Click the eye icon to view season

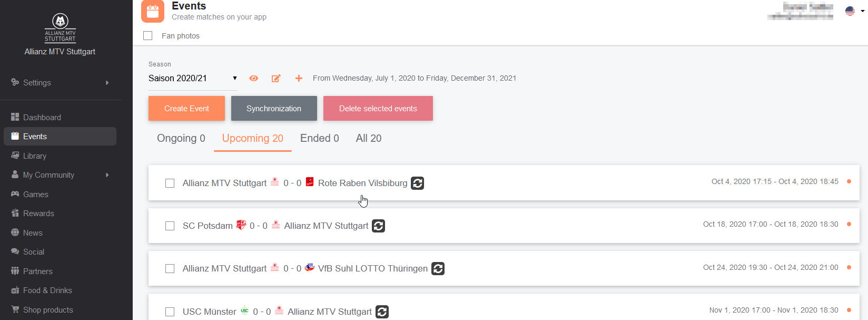(x=254, y=79)
